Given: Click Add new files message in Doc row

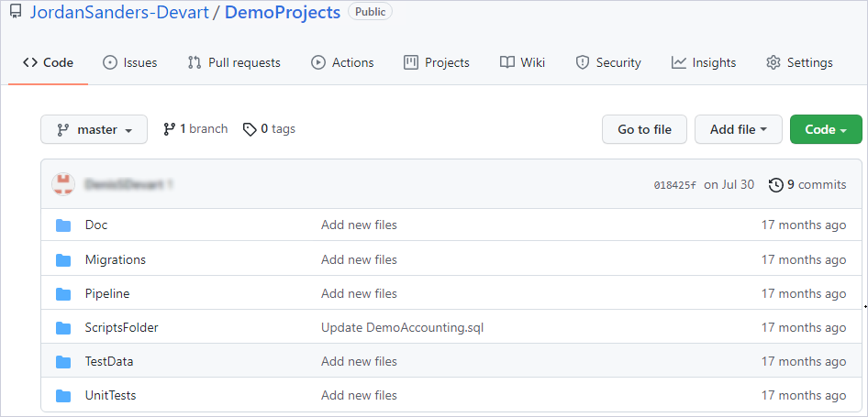Looking at the screenshot, I should 360,225.
